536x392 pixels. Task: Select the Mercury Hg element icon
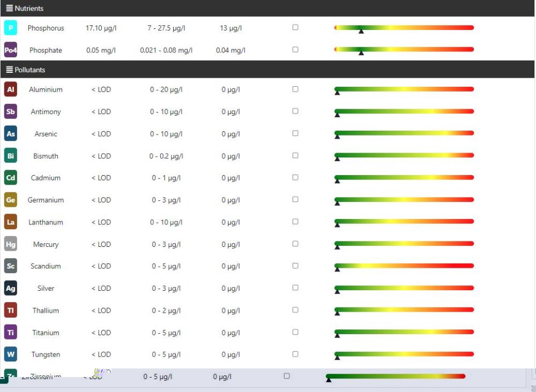pos(11,244)
